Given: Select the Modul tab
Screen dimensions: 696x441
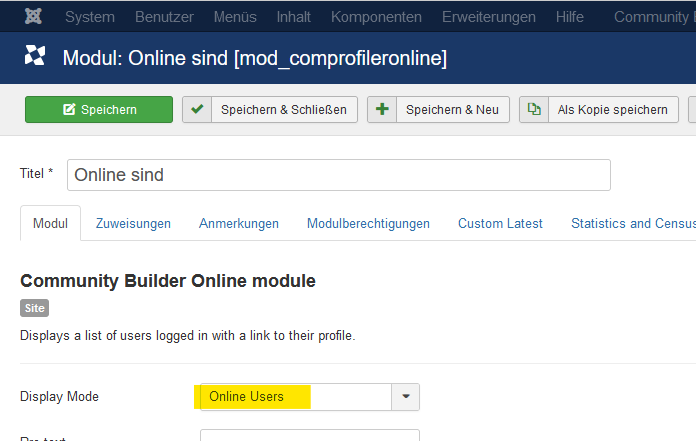Looking at the screenshot, I should pyautogui.click(x=51, y=223).
